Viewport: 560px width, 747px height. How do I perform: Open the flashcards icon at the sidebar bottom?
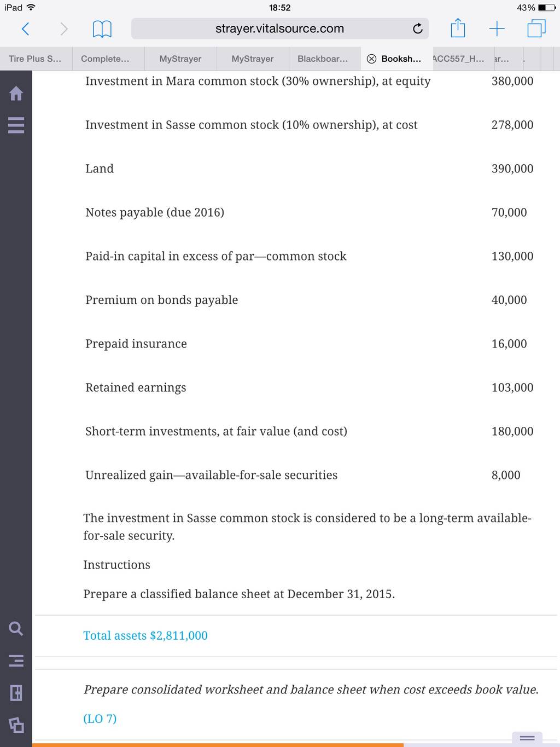[x=16, y=725]
